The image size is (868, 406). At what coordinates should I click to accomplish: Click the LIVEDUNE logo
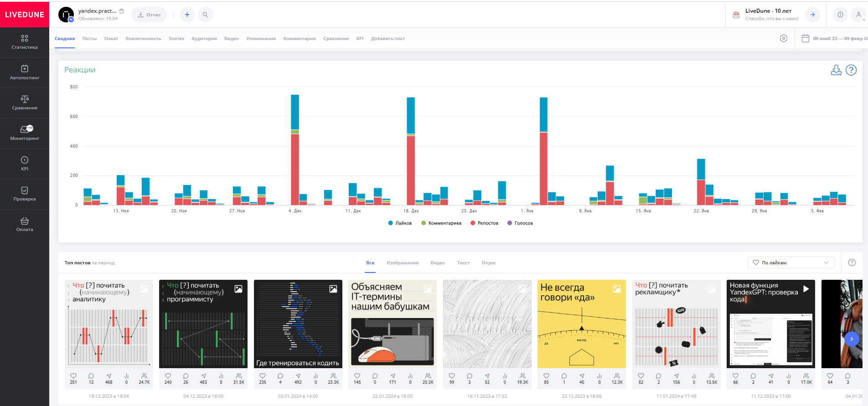point(25,15)
